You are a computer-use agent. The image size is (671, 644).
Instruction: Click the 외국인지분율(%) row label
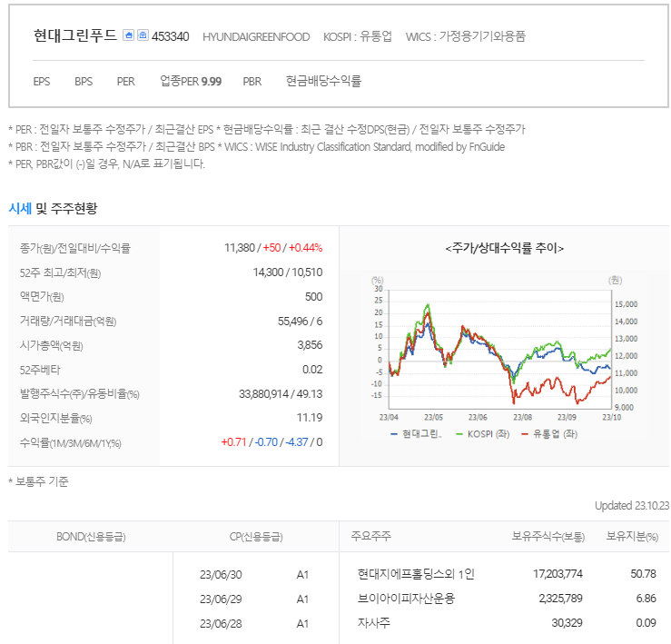[x=55, y=418]
